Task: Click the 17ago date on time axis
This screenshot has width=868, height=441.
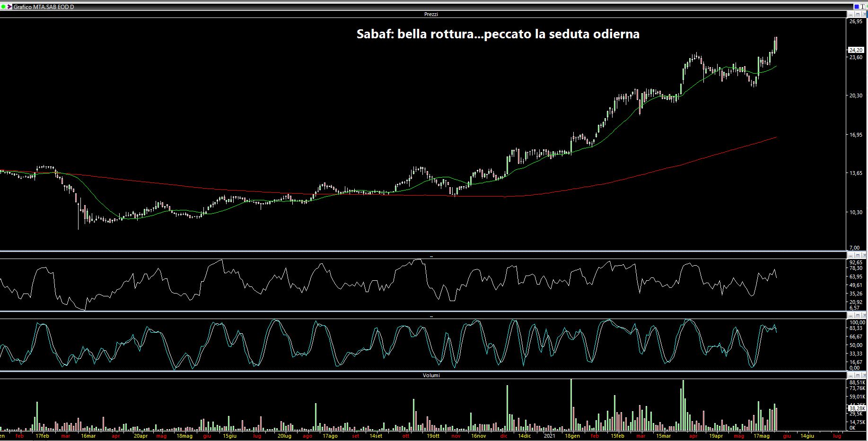Action: 330,436
